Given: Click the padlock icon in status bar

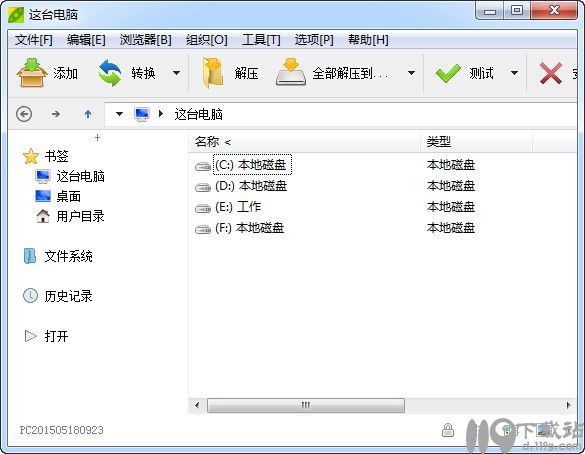Looking at the screenshot, I should pyautogui.click(x=448, y=430).
